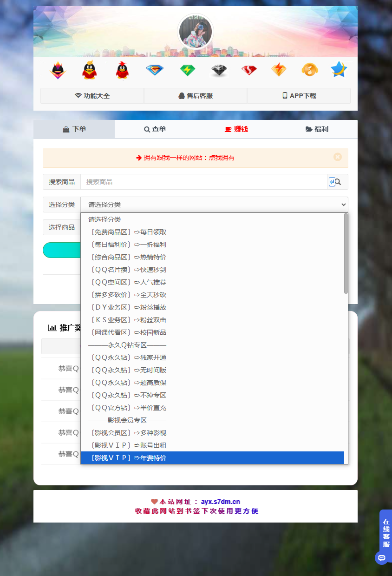
Task: Select the gold coin music note icon
Action: tap(309, 70)
